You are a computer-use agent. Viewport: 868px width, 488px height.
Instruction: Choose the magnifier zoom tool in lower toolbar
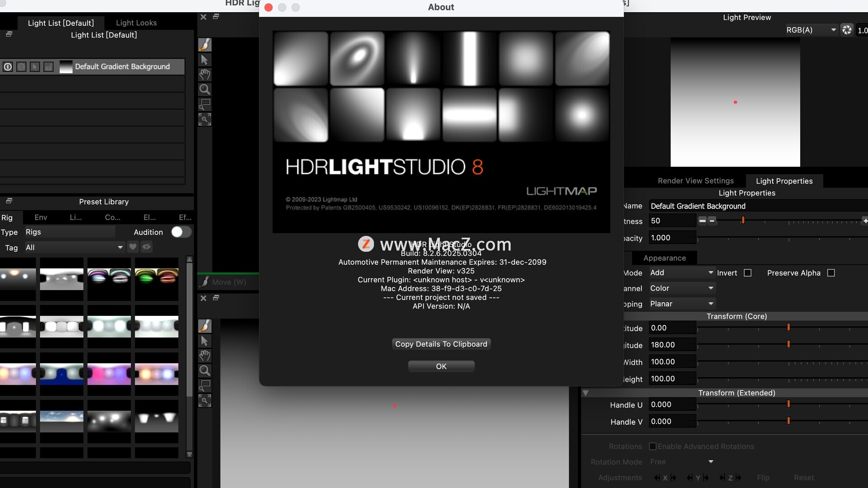(205, 371)
